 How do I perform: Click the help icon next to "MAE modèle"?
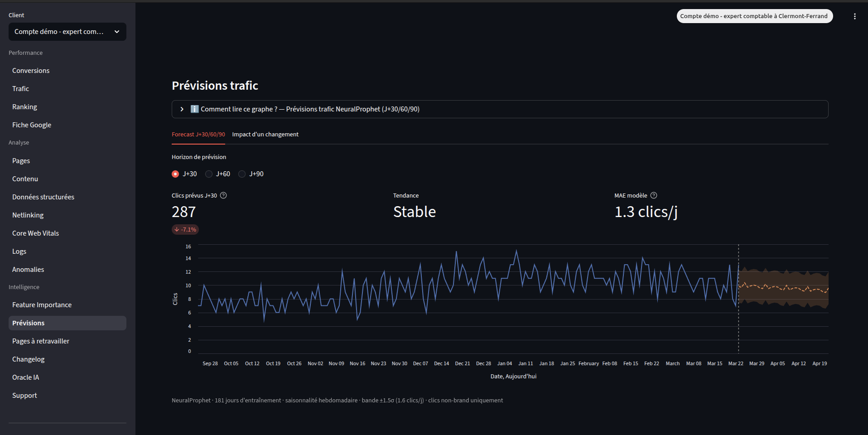(654, 195)
